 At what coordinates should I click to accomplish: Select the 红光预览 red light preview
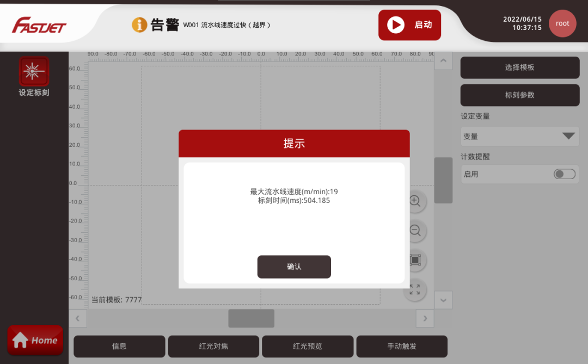click(308, 347)
